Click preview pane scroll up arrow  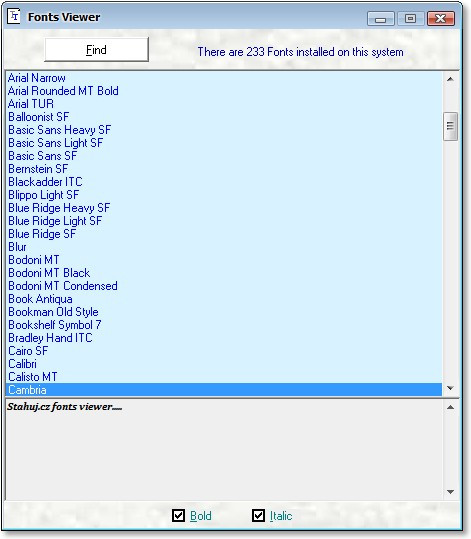pyautogui.click(x=450, y=407)
